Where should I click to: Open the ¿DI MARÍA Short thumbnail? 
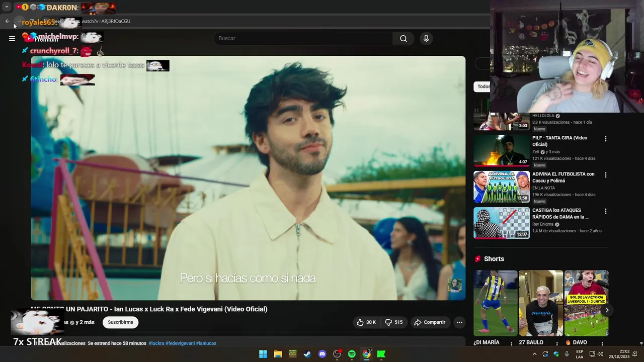pyautogui.click(x=496, y=303)
